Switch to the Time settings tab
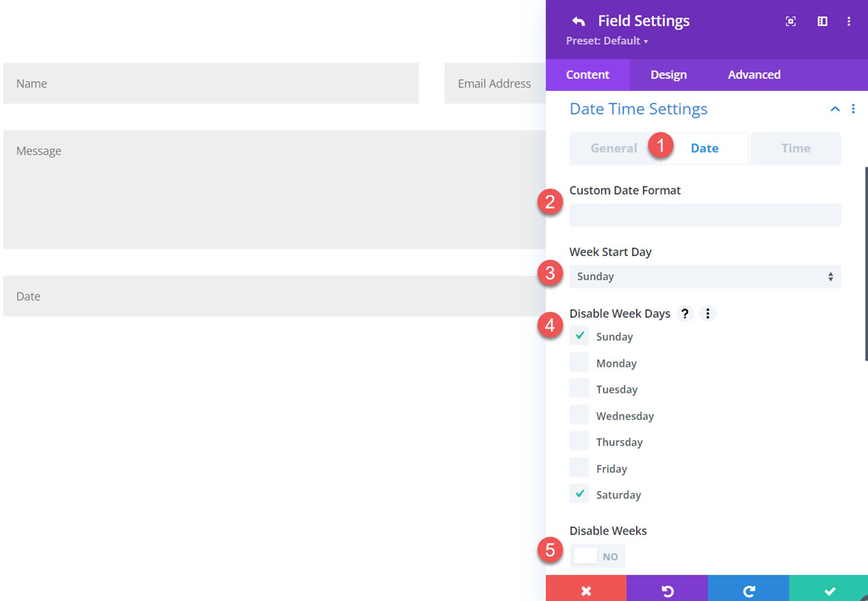The width and height of the screenshot is (868, 601). coord(795,148)
